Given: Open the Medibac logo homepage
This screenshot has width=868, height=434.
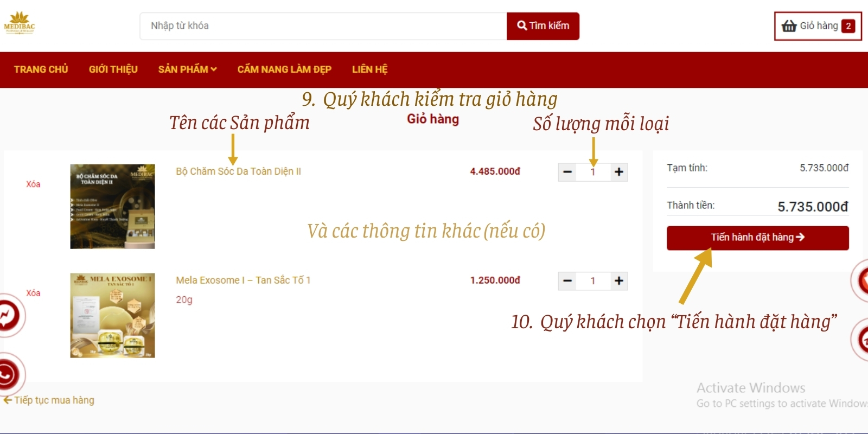Looking at the screenshot, I should [19, 23].
